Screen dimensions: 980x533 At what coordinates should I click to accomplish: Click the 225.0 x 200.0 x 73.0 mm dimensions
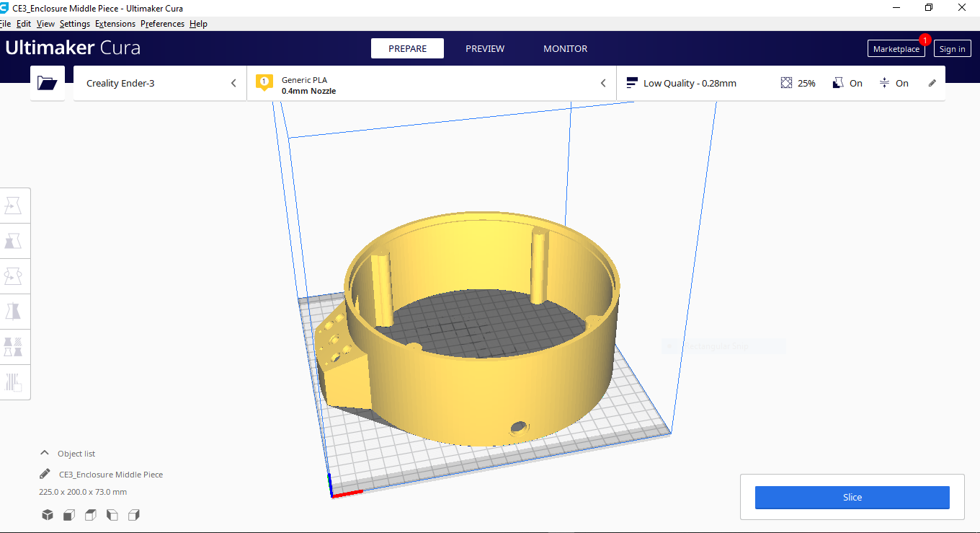click(x=83, y=492)
